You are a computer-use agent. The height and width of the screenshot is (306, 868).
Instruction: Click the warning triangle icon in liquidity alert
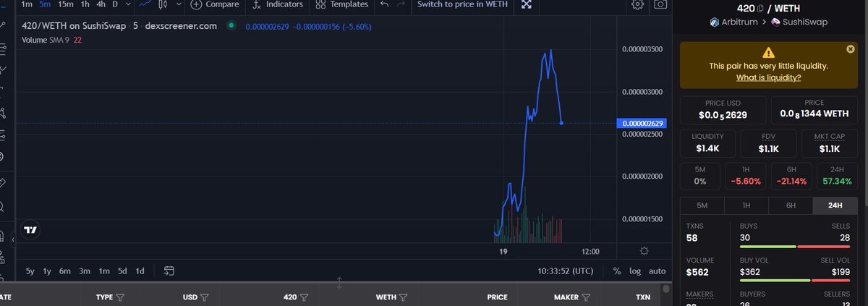[768, 53]
